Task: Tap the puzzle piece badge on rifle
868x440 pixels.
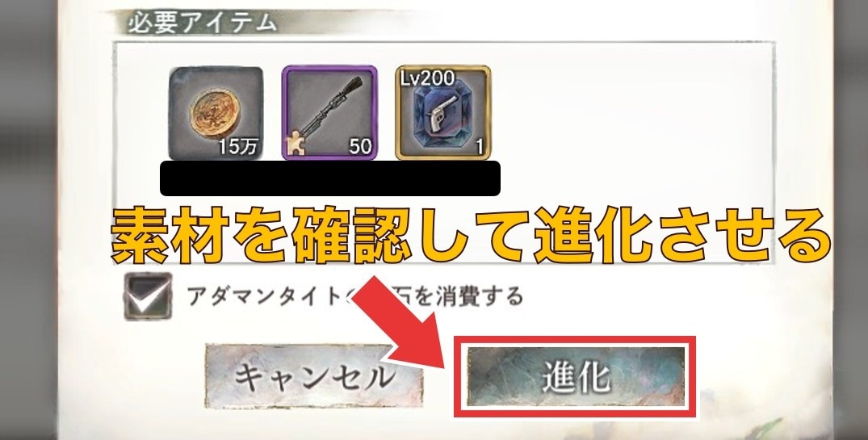Action: [x=296, y=145]
